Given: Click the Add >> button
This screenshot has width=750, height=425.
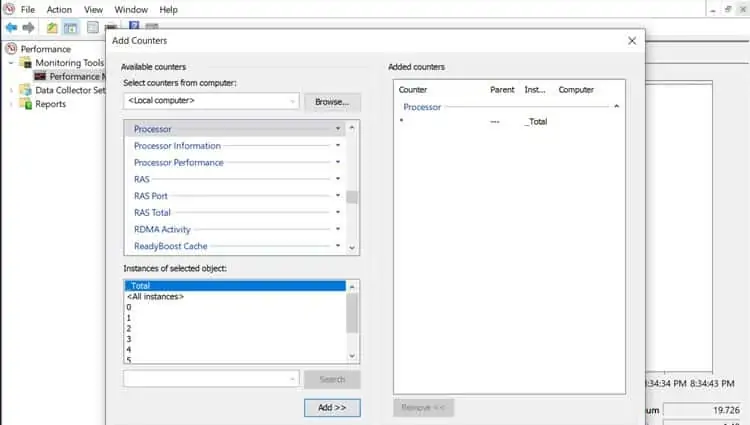Looking at the screenshot, I should (332, 407).
